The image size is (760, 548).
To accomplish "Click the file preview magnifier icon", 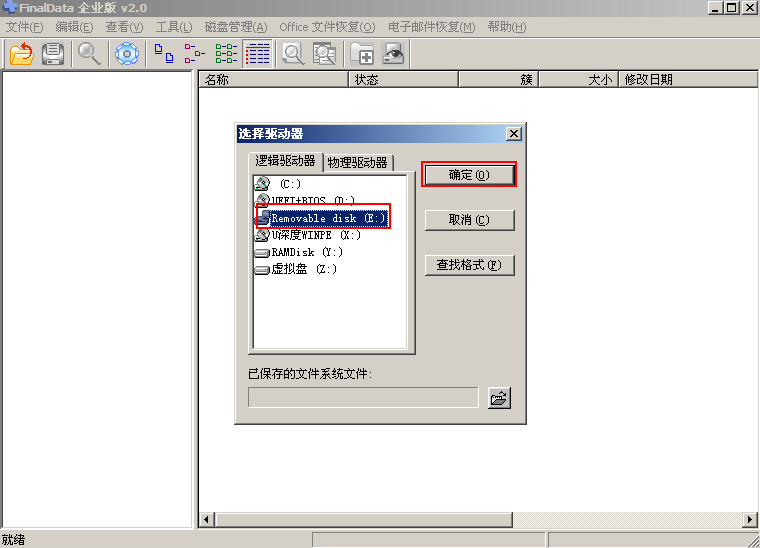I will coord(293,53).
